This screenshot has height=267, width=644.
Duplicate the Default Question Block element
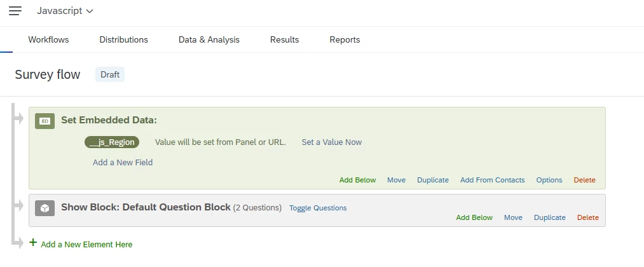pos(549,217)
